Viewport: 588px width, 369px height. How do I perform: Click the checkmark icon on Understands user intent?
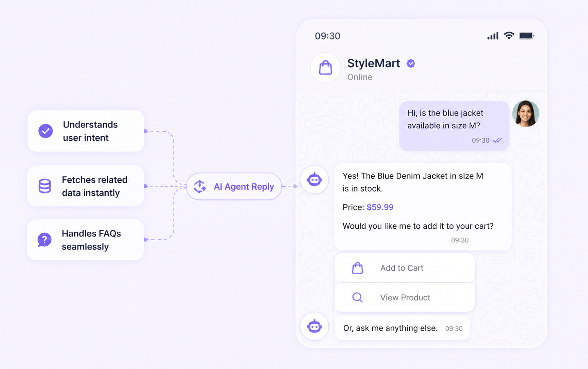[46, 131]
